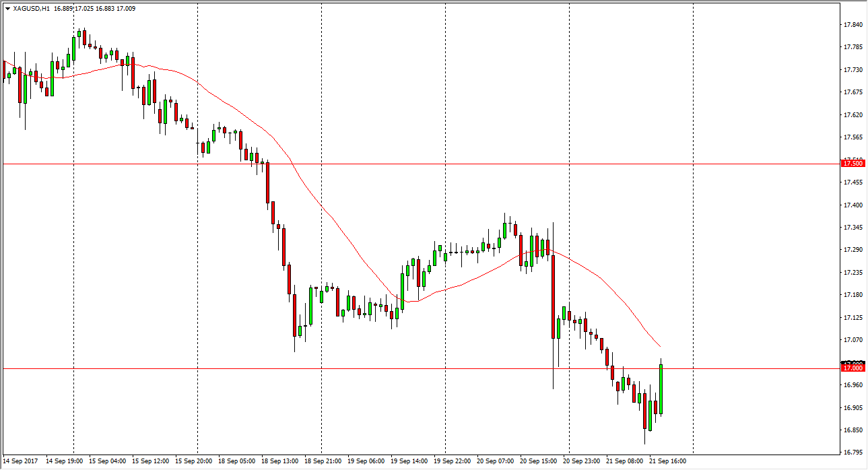The height and width of the screenshot is (470, 868).
Task: Select the 14 Sep 2017 date label
Action: (x=20, y=461)
